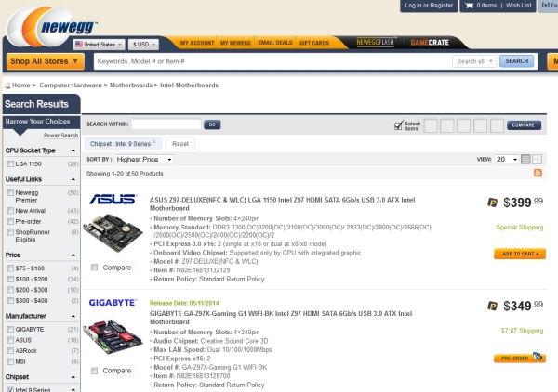Add ASUS Z97-DELUXE to cart
This screenshot has width=558, height=392.
point(519,254)
